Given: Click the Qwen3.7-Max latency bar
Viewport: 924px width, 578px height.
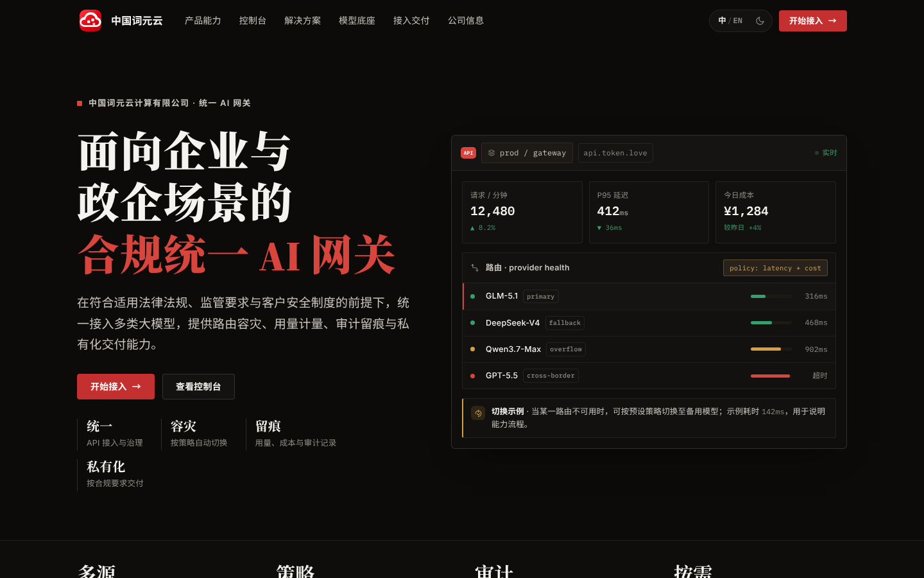Looking at the screenshot, I should pos(771,349).
